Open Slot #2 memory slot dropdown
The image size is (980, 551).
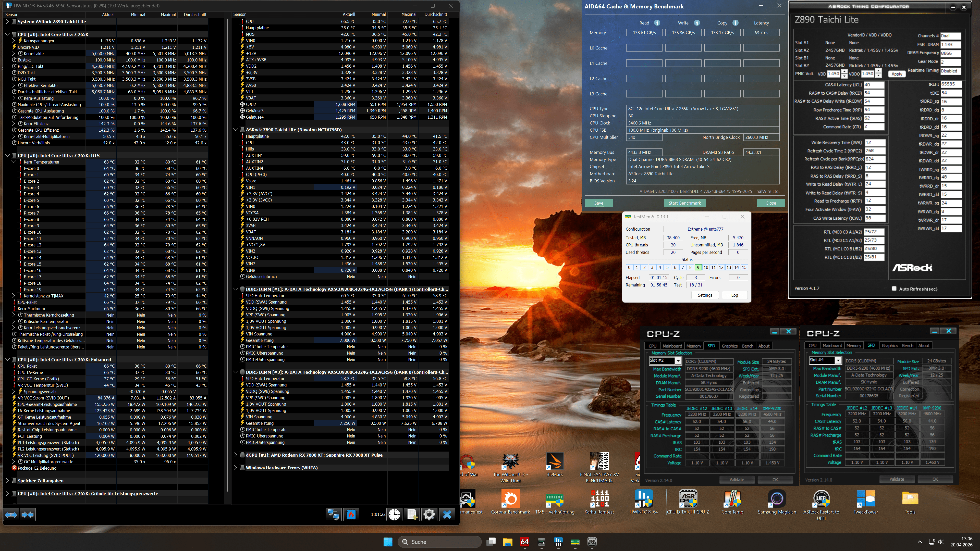(x=678, y=360)
